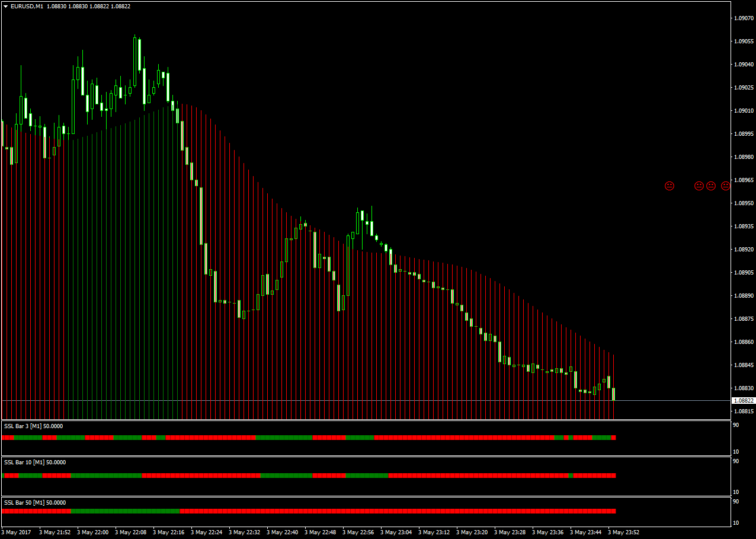The width and height of the screenshot is (756, 539).
Task: Click the 3 May 2017 date label
Action: [16, 532]
